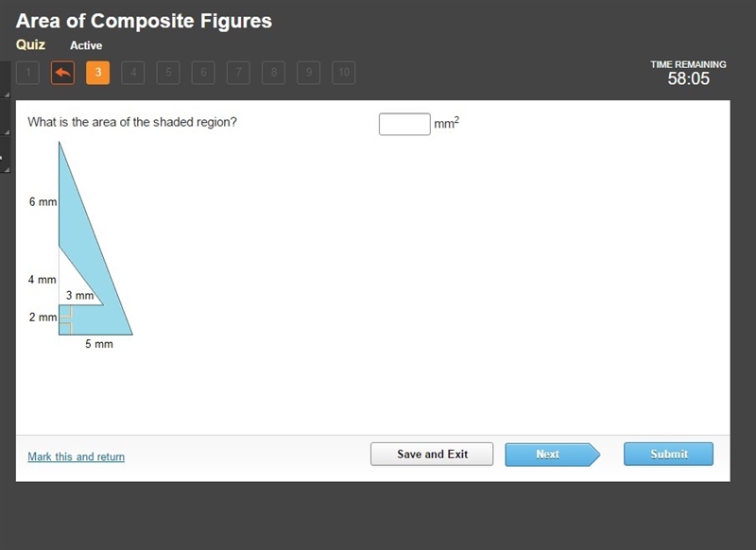Expand the third left sidebar tab
This screenshot has width=756, height=550.
coord(6,155)
